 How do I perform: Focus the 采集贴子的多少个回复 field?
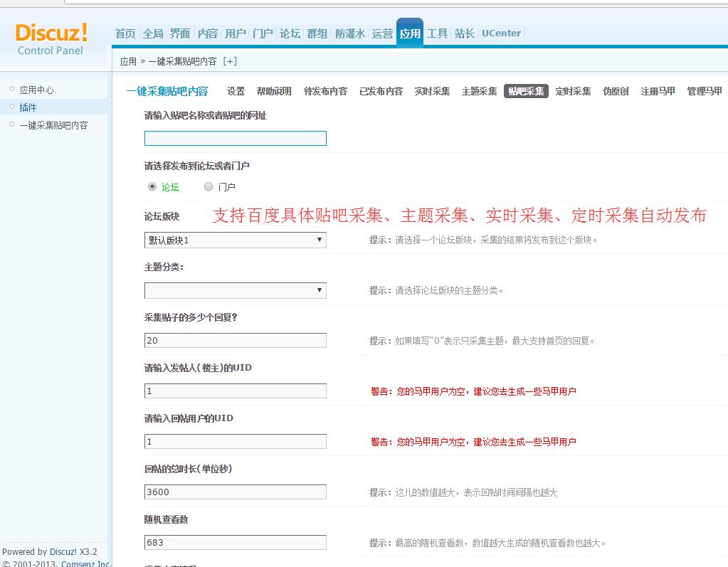coord(235,341)
